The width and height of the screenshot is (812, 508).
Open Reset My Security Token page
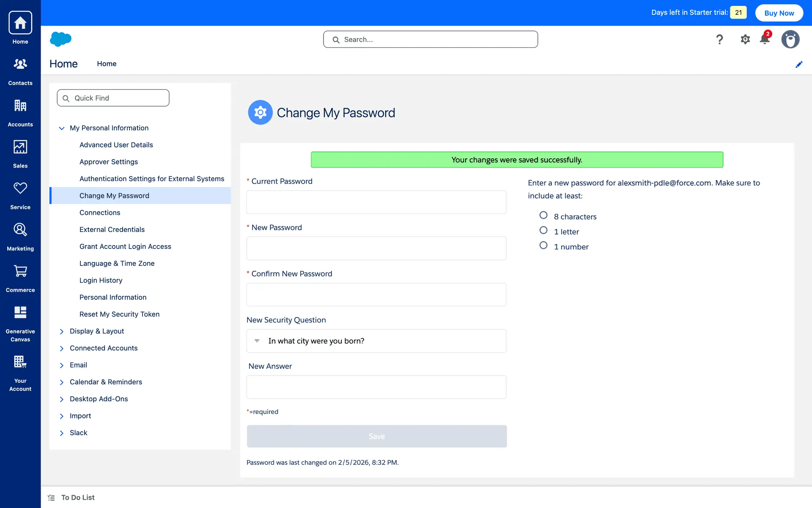[x=119, y=314]
